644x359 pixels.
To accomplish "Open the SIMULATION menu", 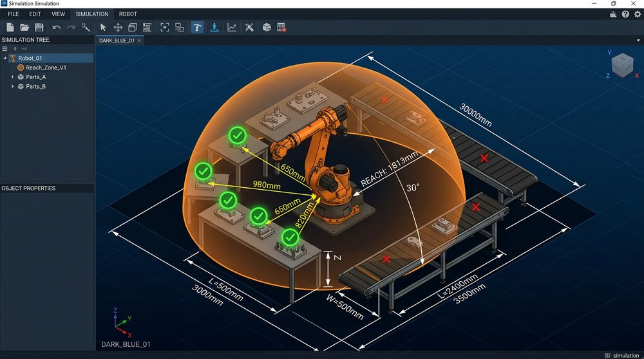I will [x=91, y=14].
